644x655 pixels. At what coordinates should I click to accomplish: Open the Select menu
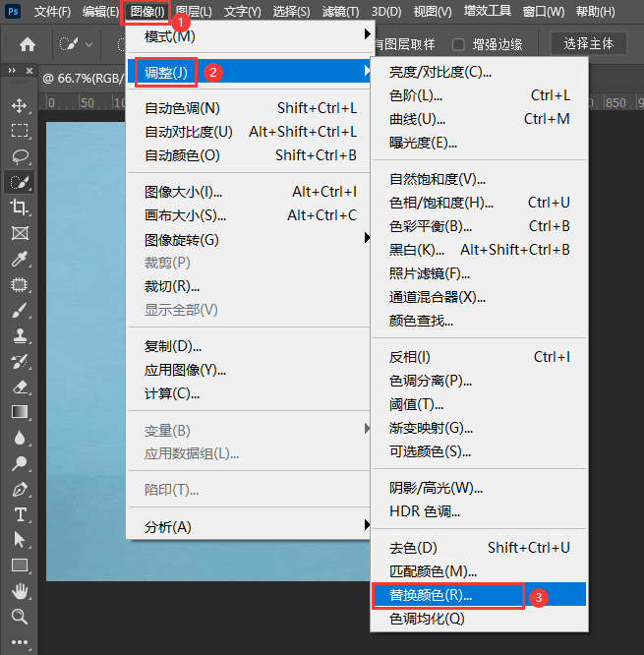click(x=291, y=11)
